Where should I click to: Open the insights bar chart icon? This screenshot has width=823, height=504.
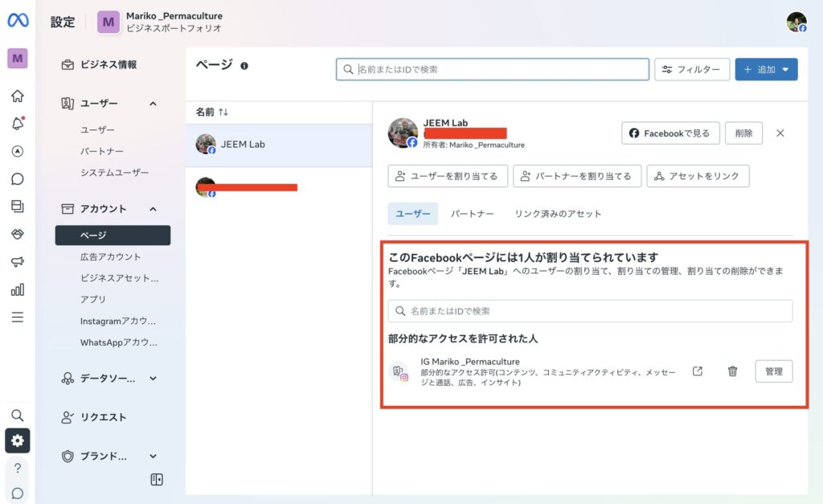[17, 289]
